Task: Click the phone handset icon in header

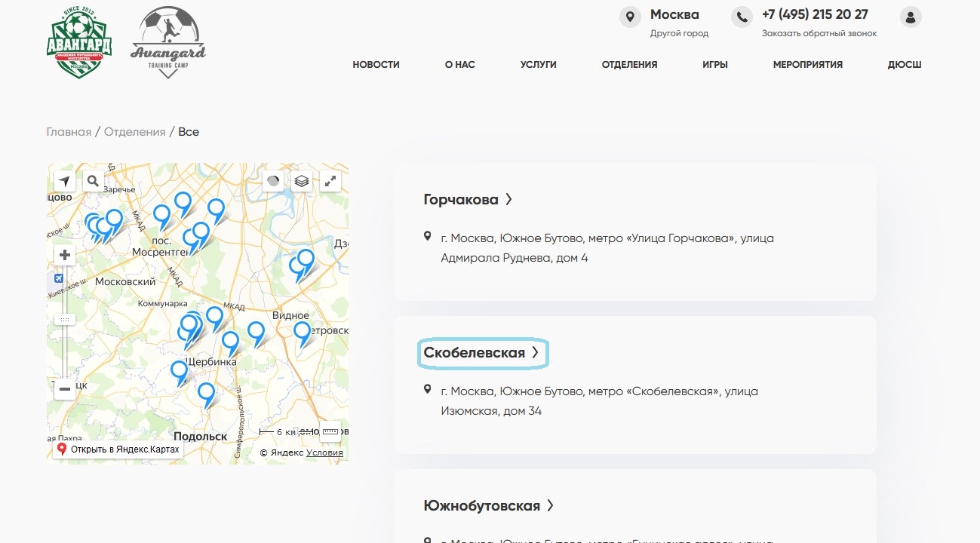Action: (x=742, y=17)
